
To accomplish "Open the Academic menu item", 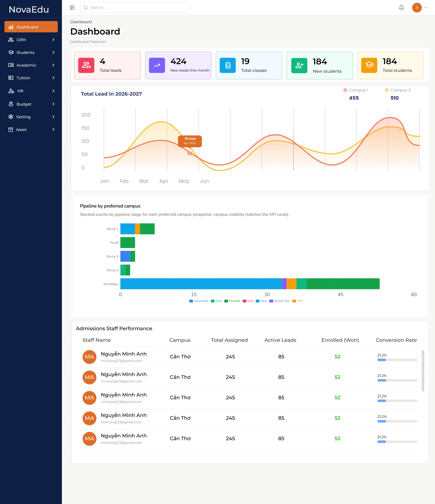I will point(31,65).
